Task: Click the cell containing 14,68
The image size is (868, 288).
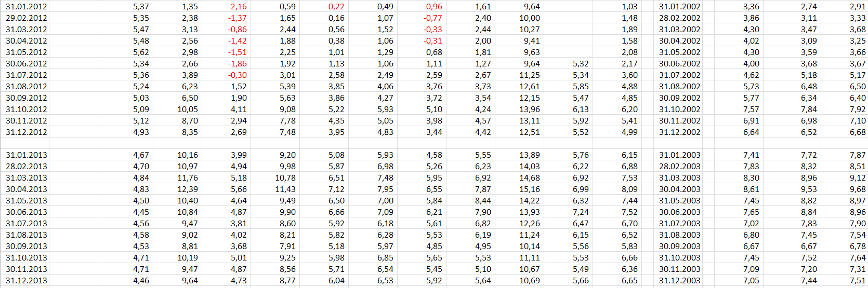Action: point(530,178)
